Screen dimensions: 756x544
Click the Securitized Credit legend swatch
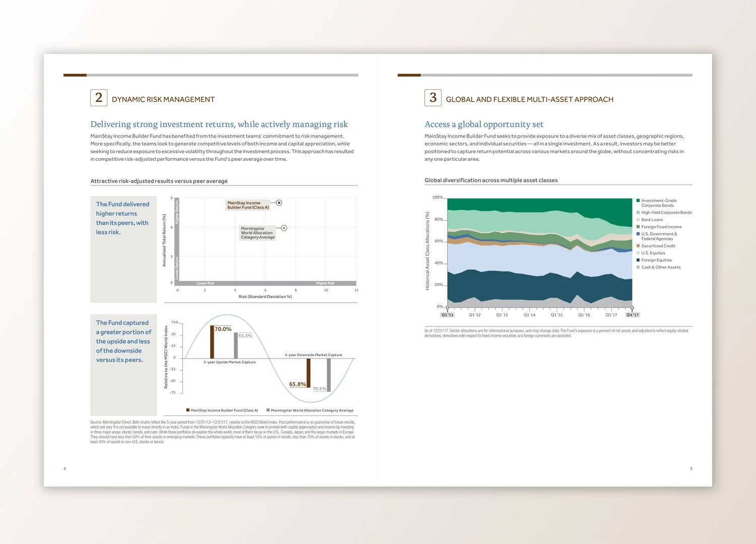click(x=638, y=246)
